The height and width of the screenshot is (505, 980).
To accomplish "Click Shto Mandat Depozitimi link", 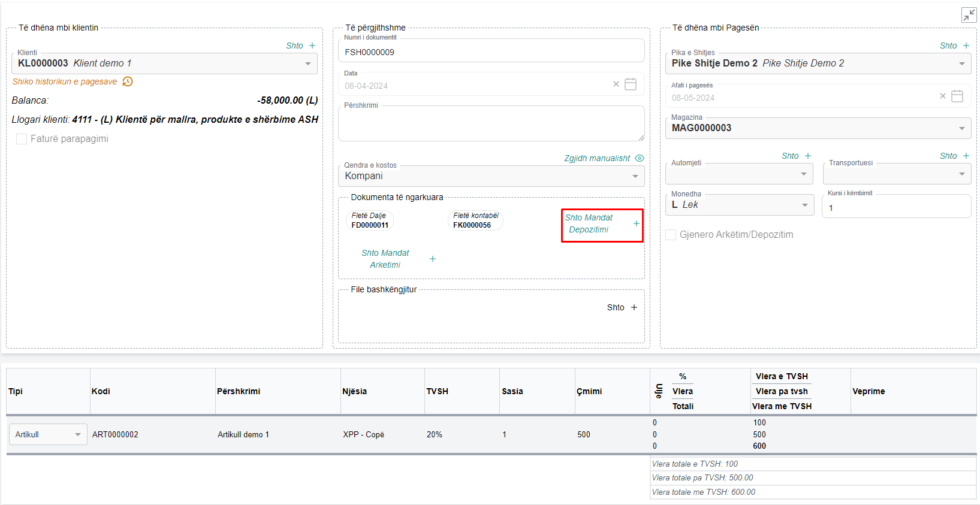I will click(589, 223).
